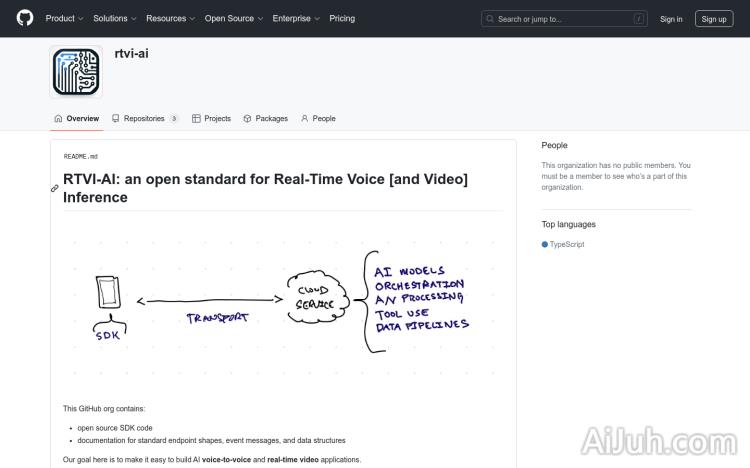Click the slash shortcut key icon
Viewport: 750px width, 468px height.
[638, 18]
